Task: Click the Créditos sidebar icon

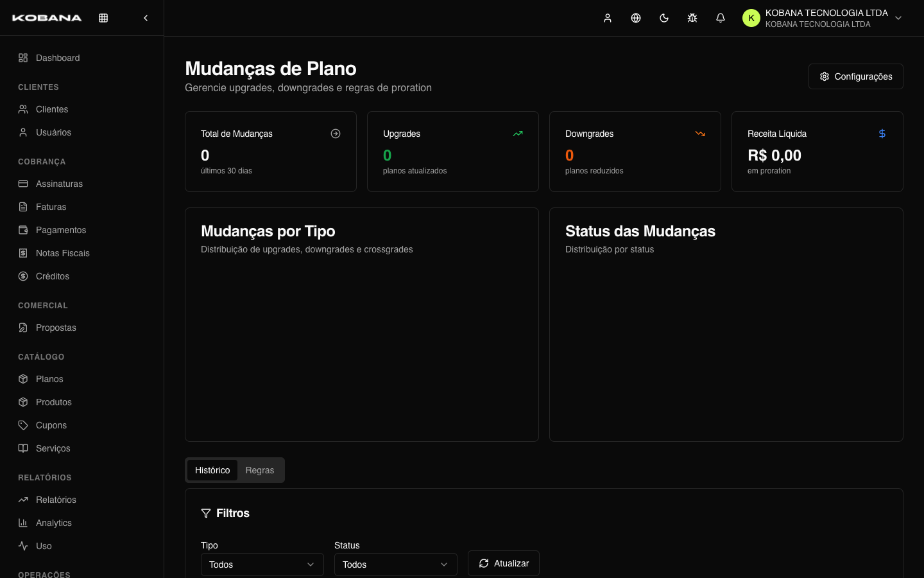Action: (x=23, y=276)
